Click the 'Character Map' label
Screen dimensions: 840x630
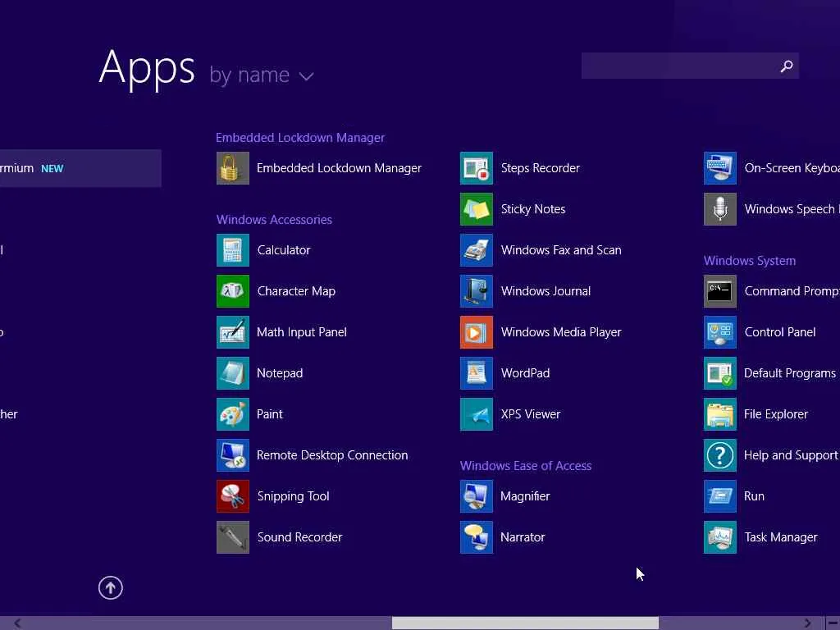pos(296,291)
